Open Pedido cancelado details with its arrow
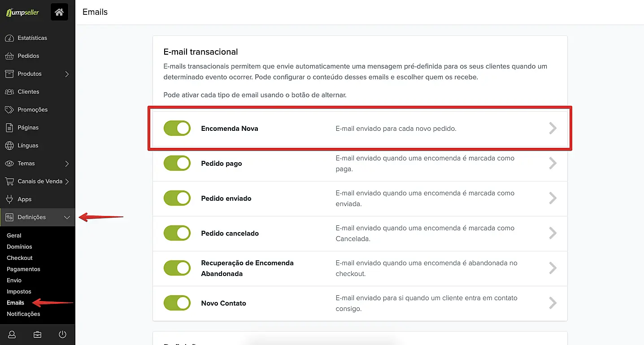Viewport: 644px width, 345px height. tap(553, 233)
